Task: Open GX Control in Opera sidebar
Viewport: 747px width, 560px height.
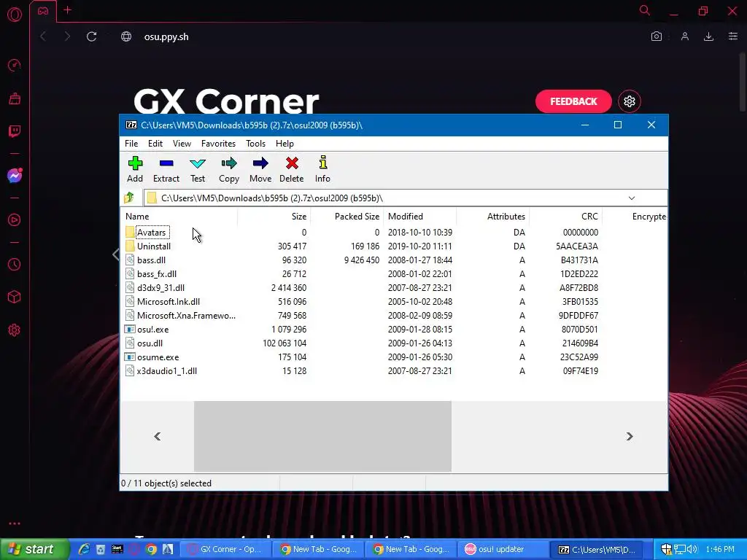Action: click(15, 65)
